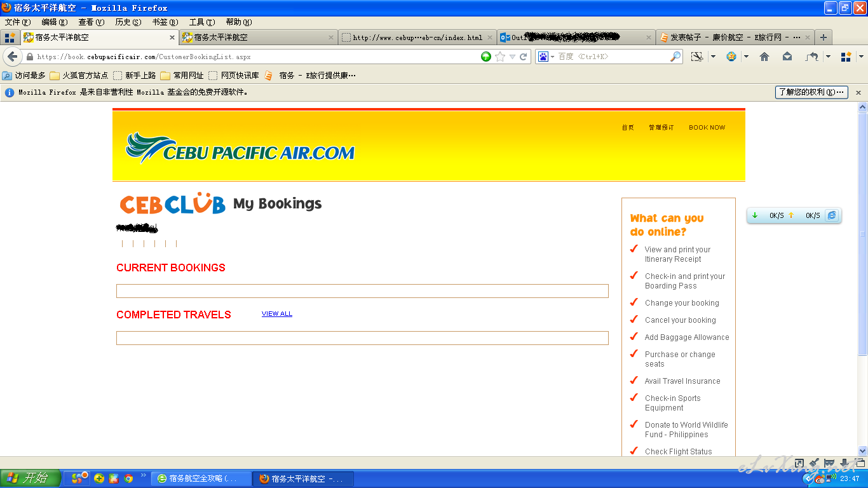Open address bar history dropdown arrow
Screen dimensions: 868x488
pyautogui.click(x=512, y=57)
